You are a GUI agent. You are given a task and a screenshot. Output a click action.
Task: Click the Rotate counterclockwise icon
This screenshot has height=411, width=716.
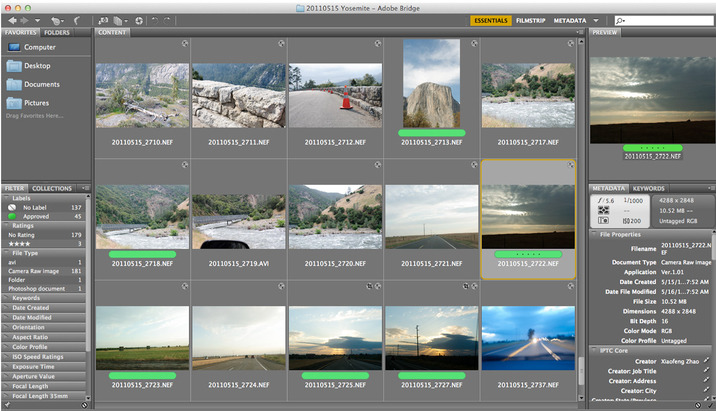click(154, 20)
